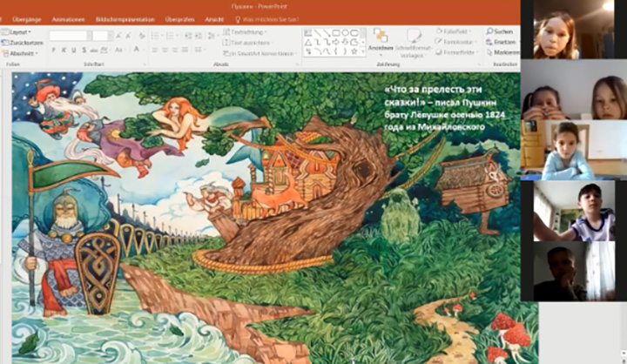Select the rounded rectangle shape
The height and width of the screenshot is (364, 627).
point(354,33)
